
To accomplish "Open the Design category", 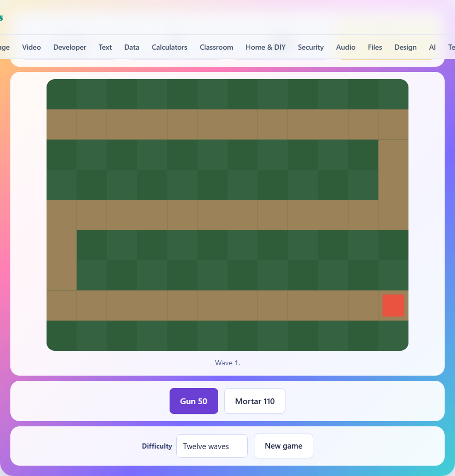I will [x=405, y=48].
